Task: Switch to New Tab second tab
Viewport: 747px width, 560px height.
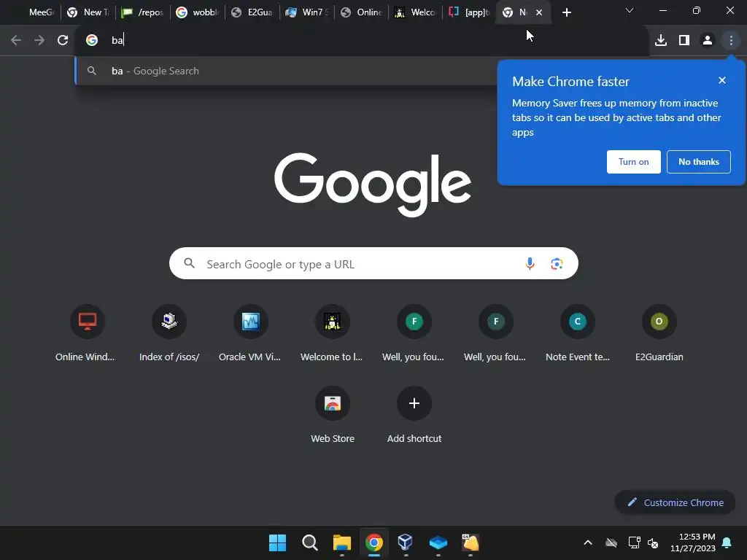Action: click(88, 12)
